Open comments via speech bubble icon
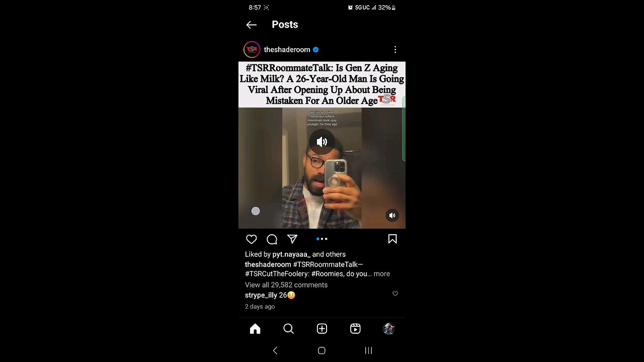Image resolution: width=644 pixels, height=362 pixels. pos(272,239)
